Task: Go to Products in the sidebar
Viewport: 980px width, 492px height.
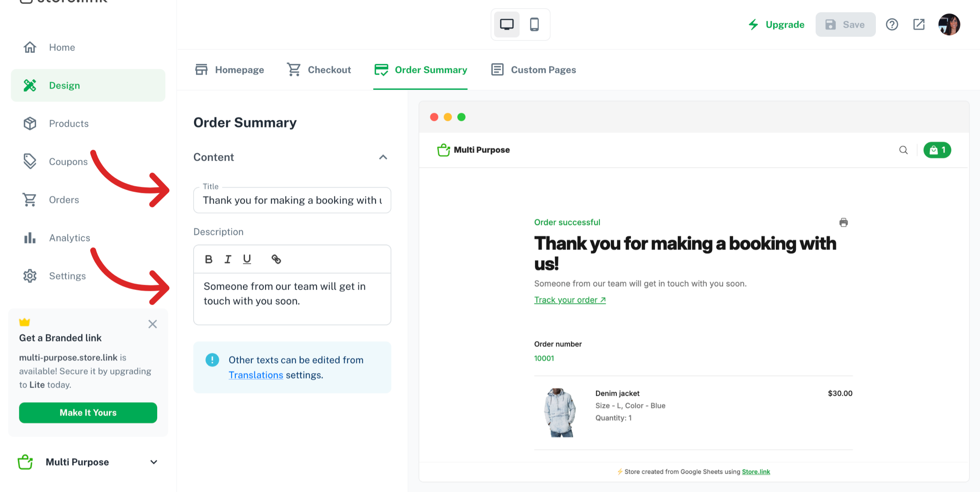Action: 69,124
